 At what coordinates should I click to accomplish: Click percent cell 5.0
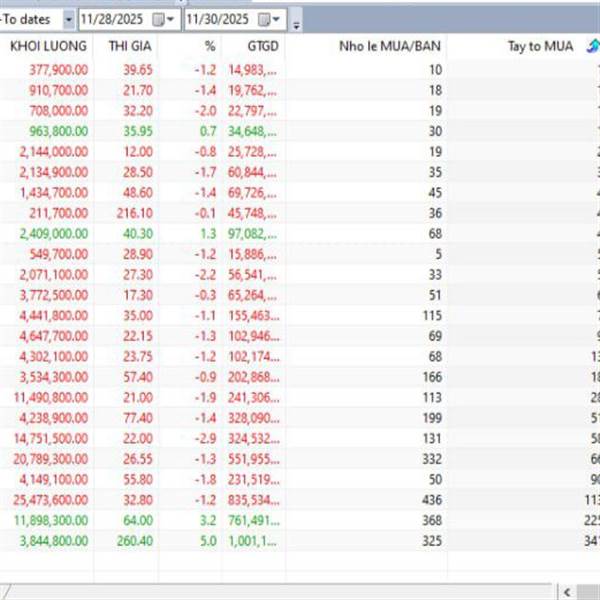coord(208,541)
